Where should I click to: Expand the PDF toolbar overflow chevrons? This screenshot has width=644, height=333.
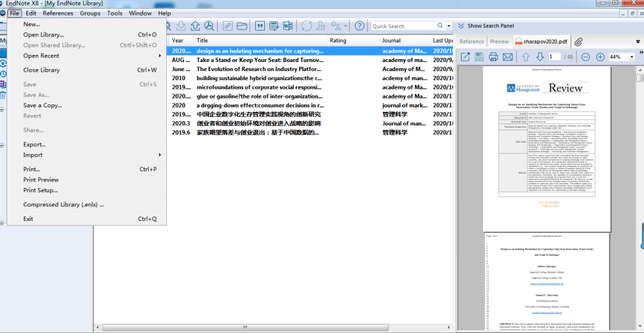(x=641, y=52)
